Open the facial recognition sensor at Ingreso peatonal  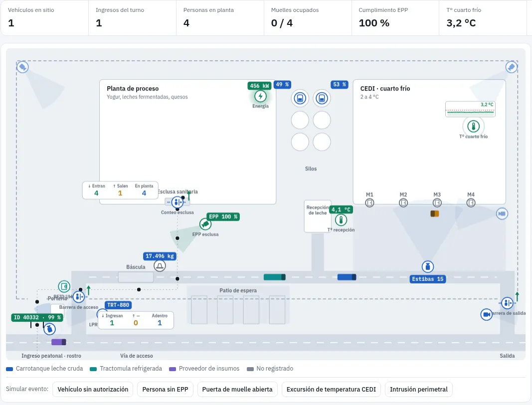click(49, 328)
